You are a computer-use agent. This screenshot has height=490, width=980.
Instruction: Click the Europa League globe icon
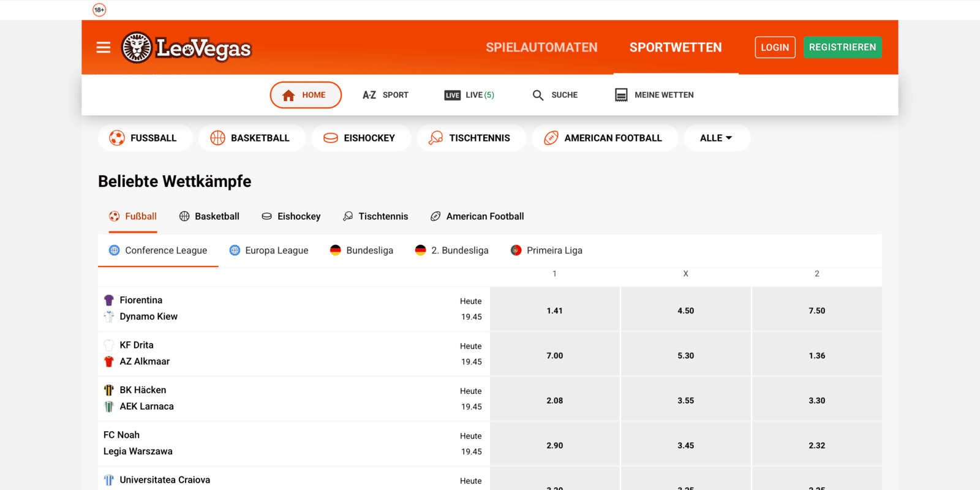pyautogui.click(x=235, y=250)
